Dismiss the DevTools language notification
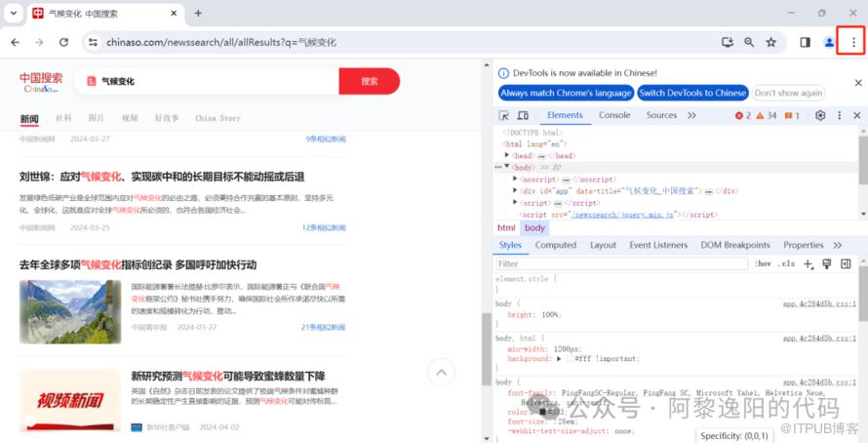 coord(858,83)
